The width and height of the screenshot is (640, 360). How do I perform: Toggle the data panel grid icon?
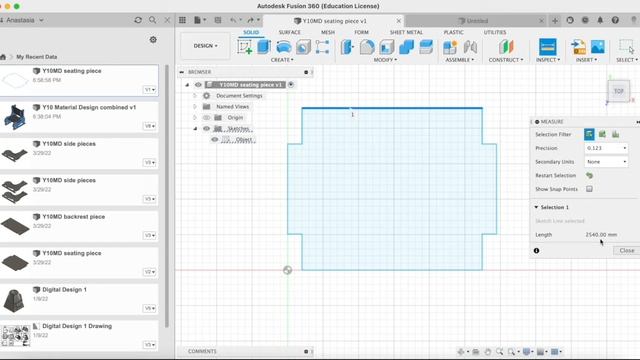pyautogui.click(x=182, y=20)
